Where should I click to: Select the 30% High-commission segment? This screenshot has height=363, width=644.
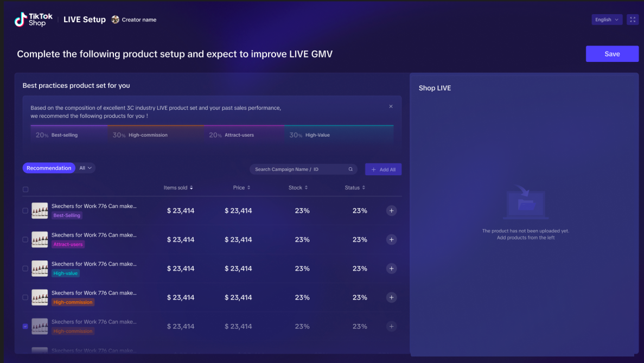(156, 135)
